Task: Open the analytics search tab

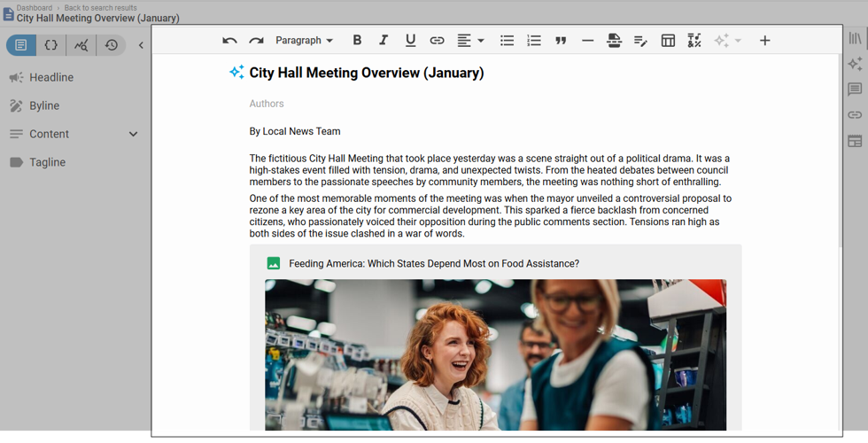Action: click(x=81, y=45)
